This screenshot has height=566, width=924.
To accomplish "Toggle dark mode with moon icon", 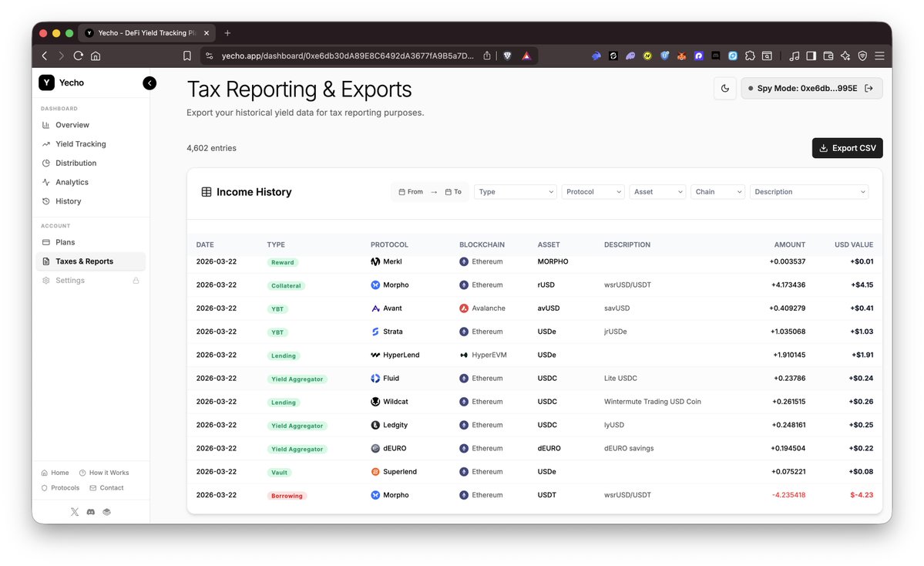I will click(725, 89).
